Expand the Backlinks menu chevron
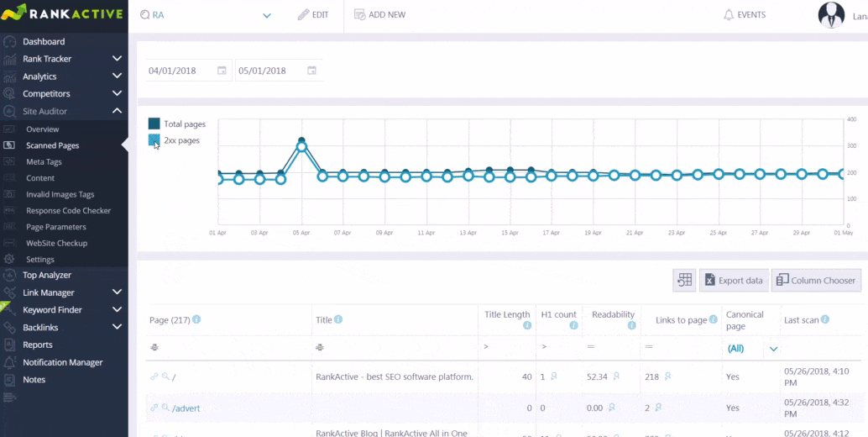868x437 pixels. pyautogui.click(x=117, y=328)
